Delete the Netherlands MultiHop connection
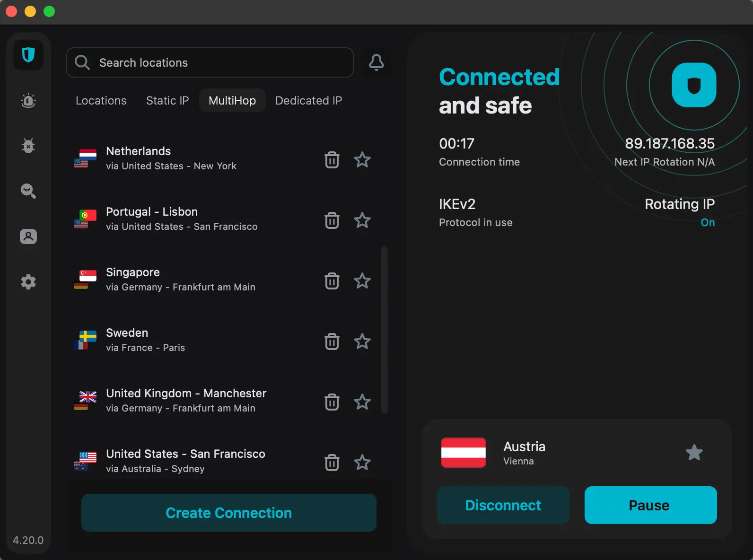This screenshot has width=753, height=560. tap(332, 160)
